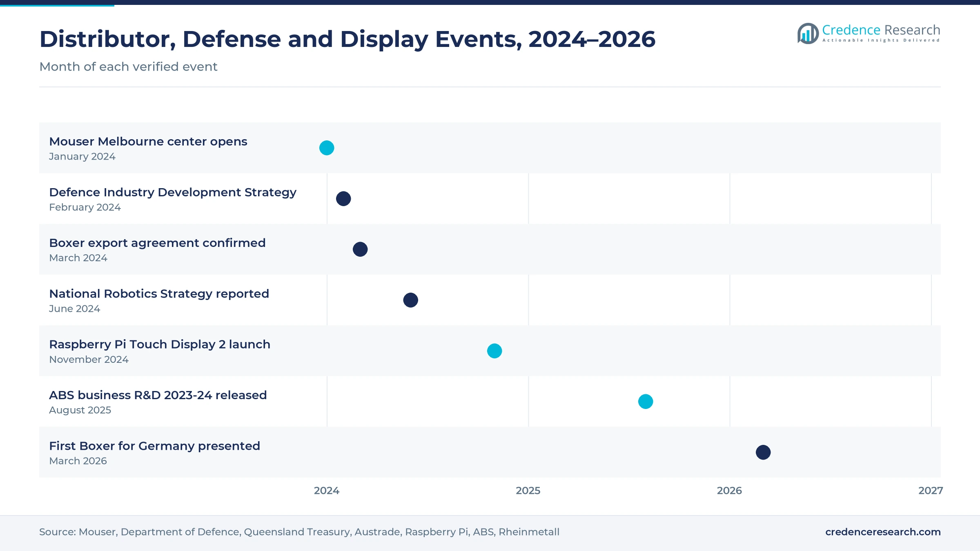The width and height of the screenshot is (980, 551).
Task: Click the 'August 2025' date text
Action: click(80, 410)
